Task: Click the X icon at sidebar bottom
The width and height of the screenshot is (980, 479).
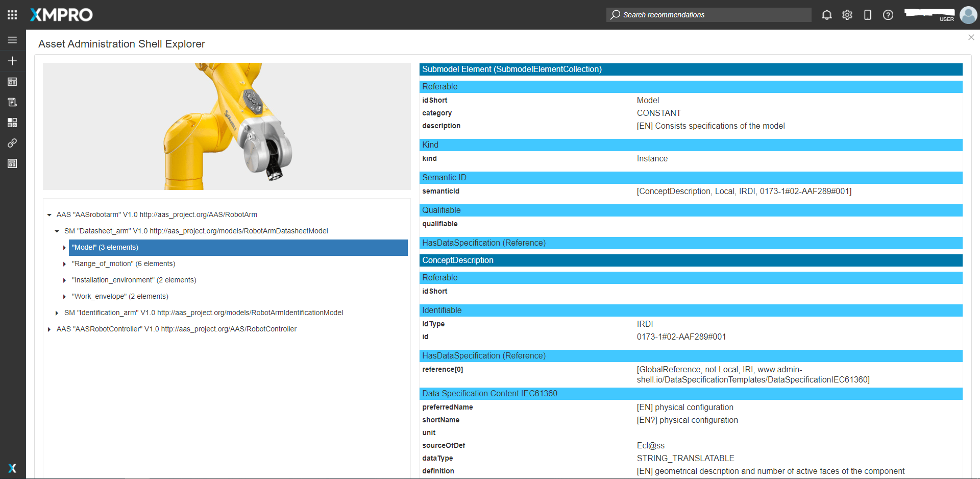Action: point(12,468)
